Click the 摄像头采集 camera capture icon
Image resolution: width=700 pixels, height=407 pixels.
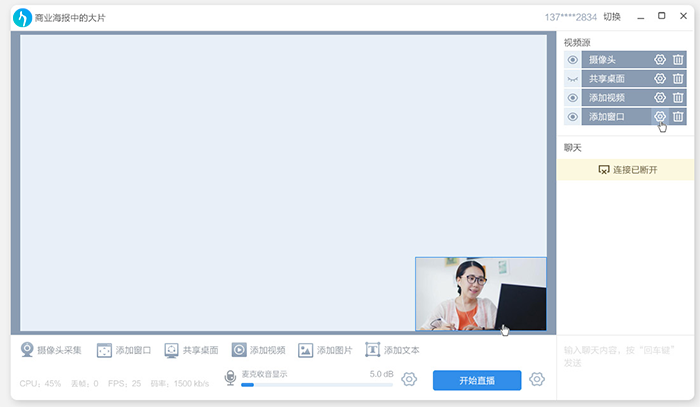tap(28, 350)
